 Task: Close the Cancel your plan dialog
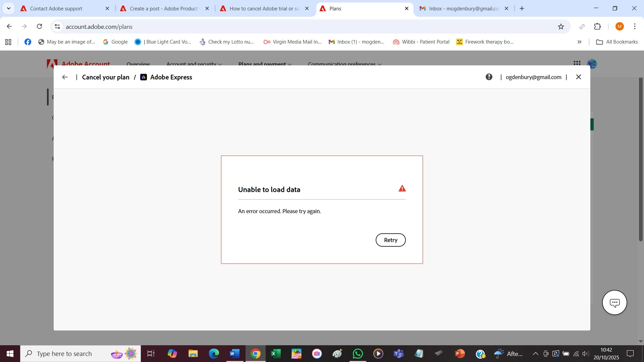tap(578, 77)
